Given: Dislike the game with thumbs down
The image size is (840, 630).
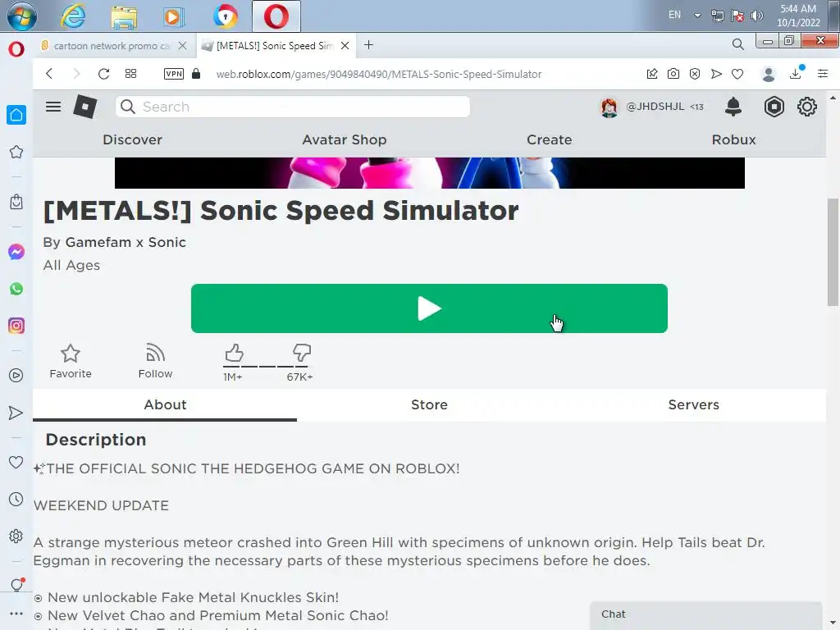Looking at the screenshot, I should 302,353.
